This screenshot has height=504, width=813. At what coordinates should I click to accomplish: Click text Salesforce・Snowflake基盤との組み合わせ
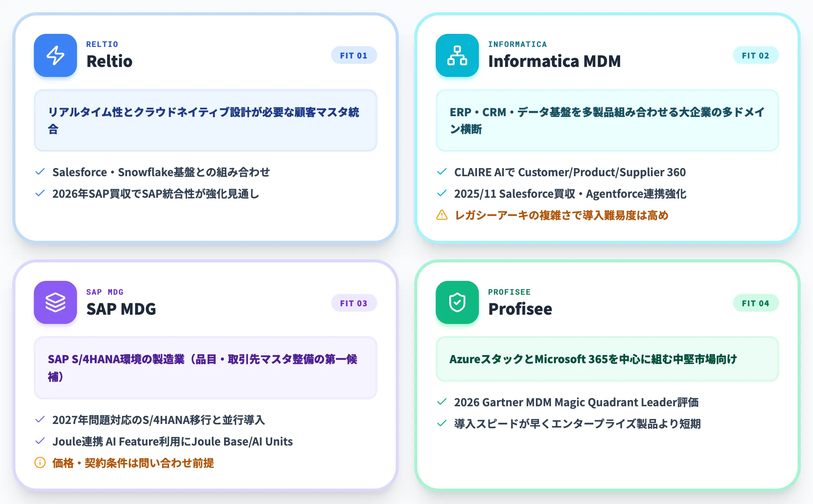pos(161,172)
